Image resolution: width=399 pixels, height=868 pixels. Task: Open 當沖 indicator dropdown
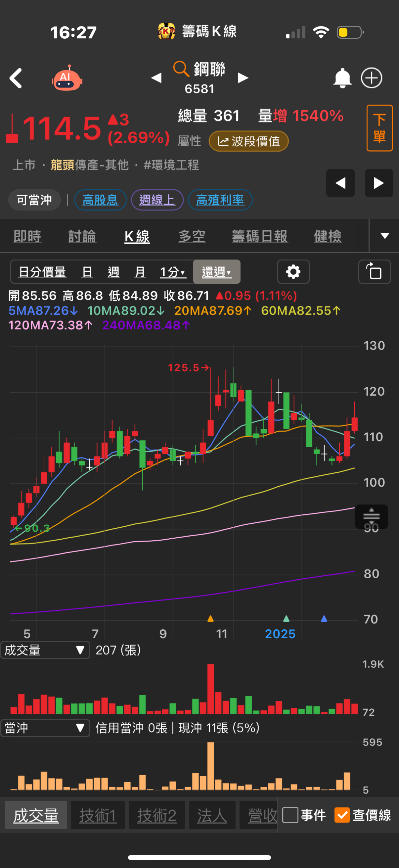(x=45, y=728)
